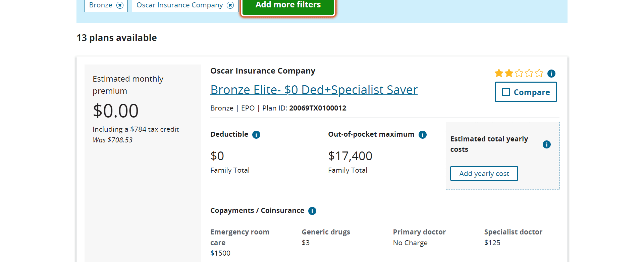Image resolution: width=644 pixels, height=262 pixels.
Task: Click the Specialist doctor $125 copay
Action: coord(492,243)
